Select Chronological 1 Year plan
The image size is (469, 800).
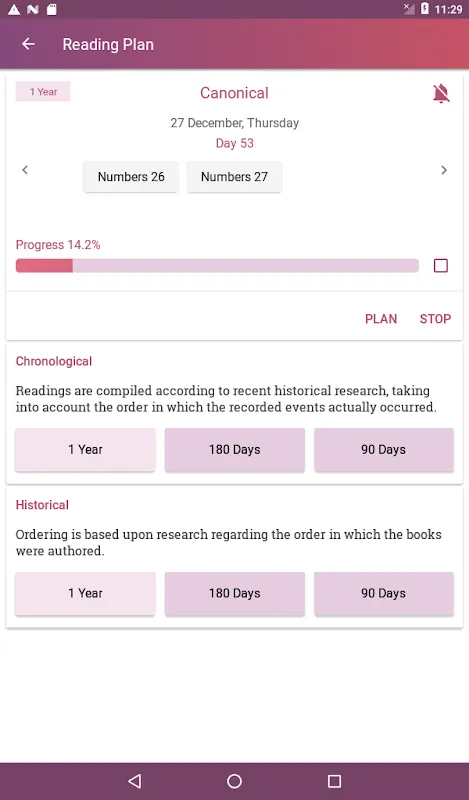pyautogui.click(x=85, y=449)
